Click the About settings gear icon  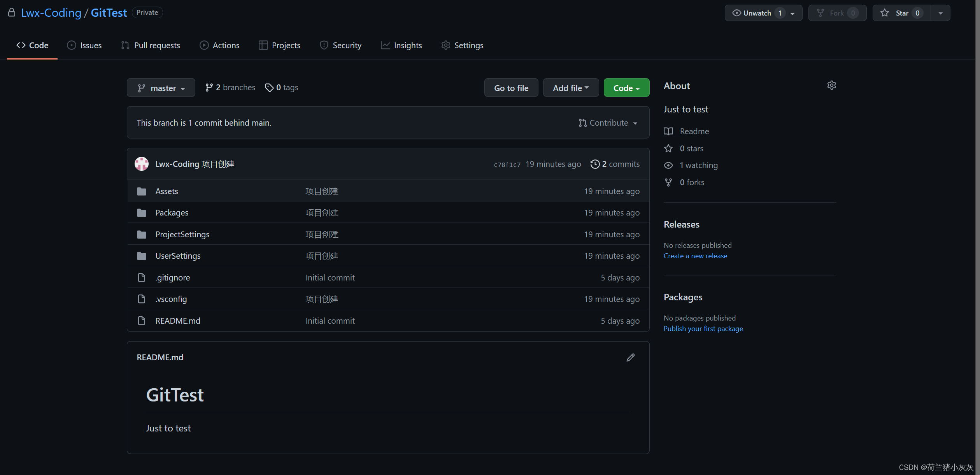[831, 85]
